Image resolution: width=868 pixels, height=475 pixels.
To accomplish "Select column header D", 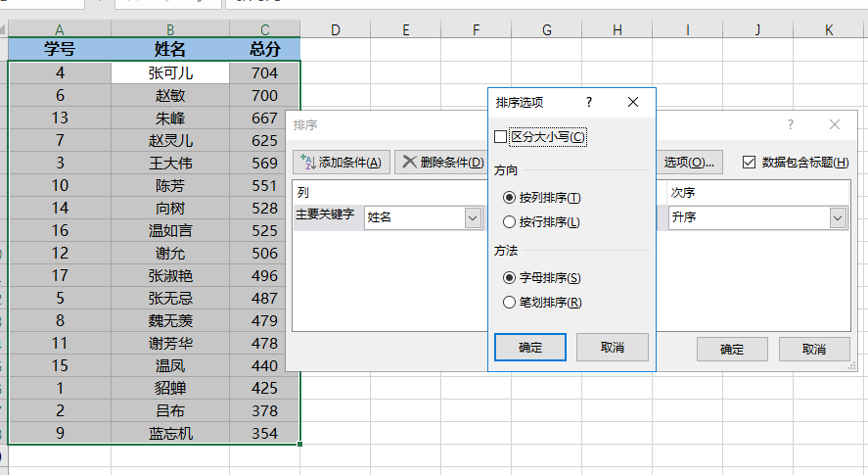I will click(336, 30).
